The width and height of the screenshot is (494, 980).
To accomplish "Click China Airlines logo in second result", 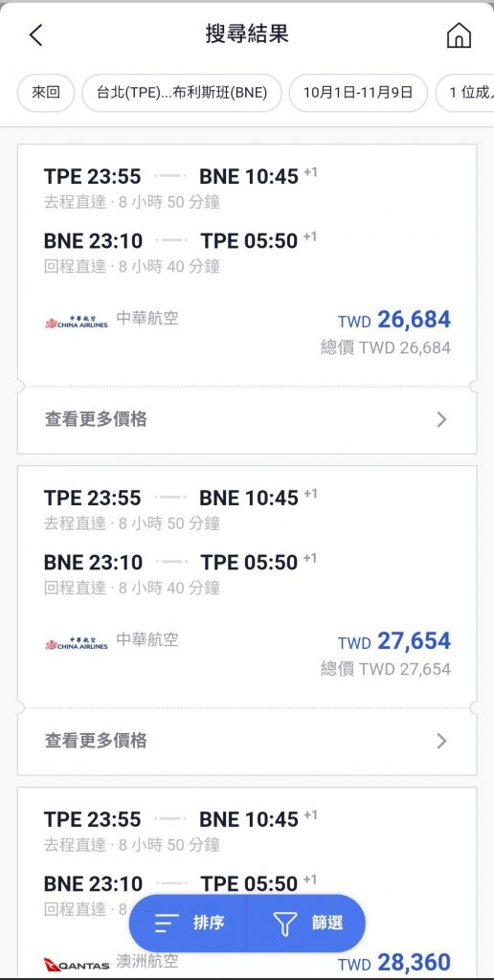I will (x=77, y=644).
